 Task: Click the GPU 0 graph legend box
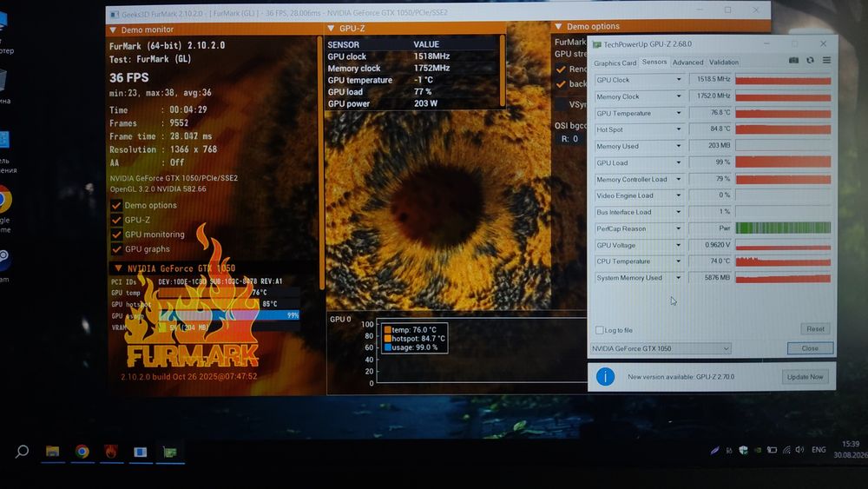tap(414, 339)
